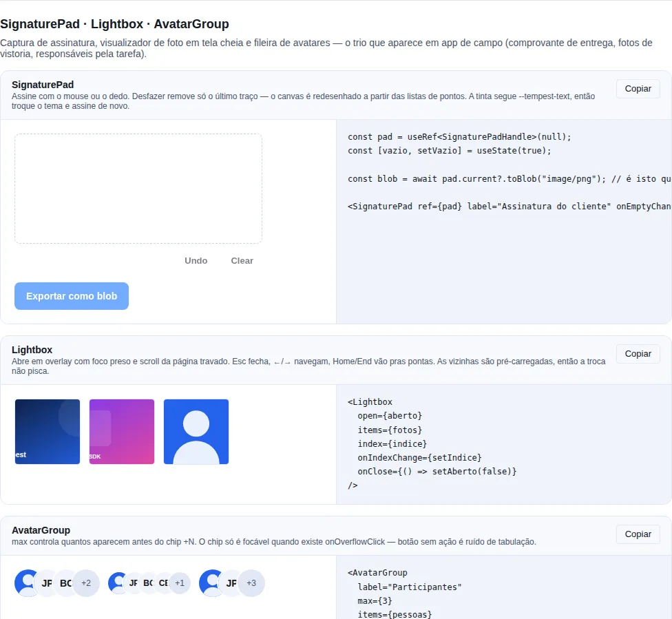This screenshot has width=672, height=619.
Task: Click the SignaturePad section heading
Action: 43,85
